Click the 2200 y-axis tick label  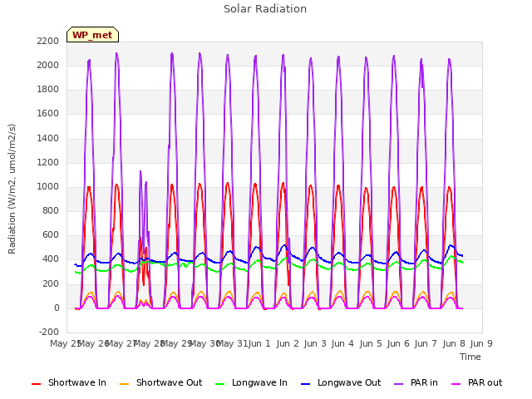(x=48, y=41)
